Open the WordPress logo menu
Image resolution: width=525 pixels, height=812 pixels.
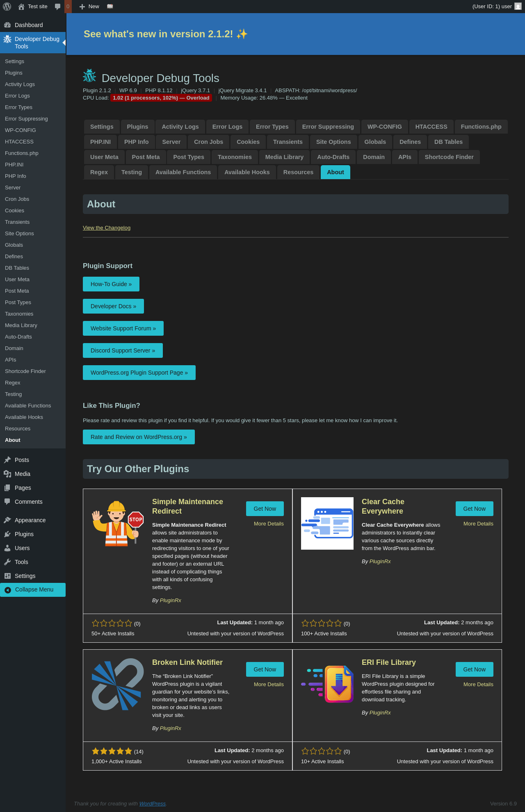pyautogui.click(x=7, y=7)
